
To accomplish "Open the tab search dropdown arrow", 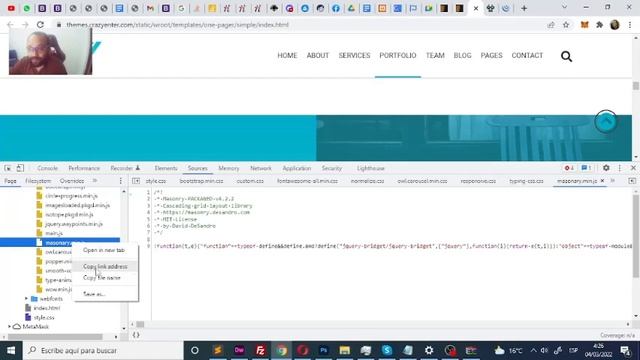I will click(x=564, y=7).
